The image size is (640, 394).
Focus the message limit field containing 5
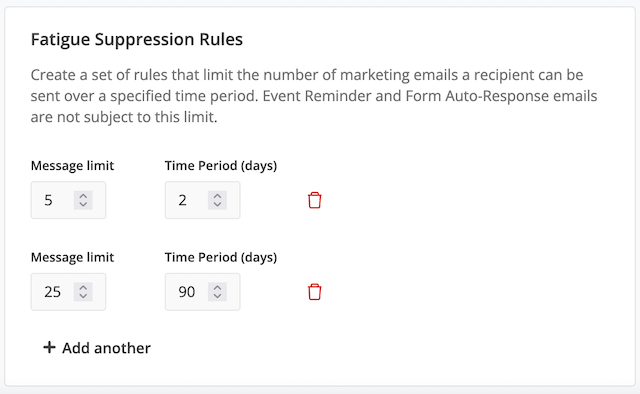click(x=68, y=200)
